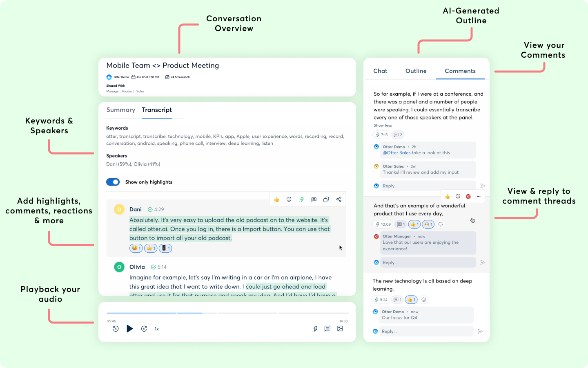Collapse comment with Show less
This screenshot has width=588, height=368.
point(383,126)
